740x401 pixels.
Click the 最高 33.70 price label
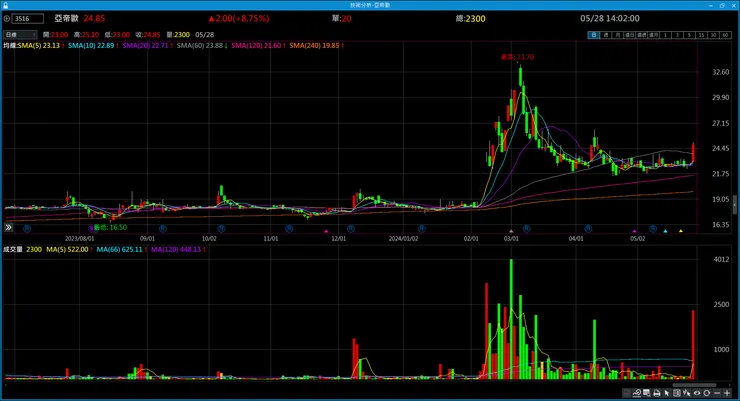(517, 57)
